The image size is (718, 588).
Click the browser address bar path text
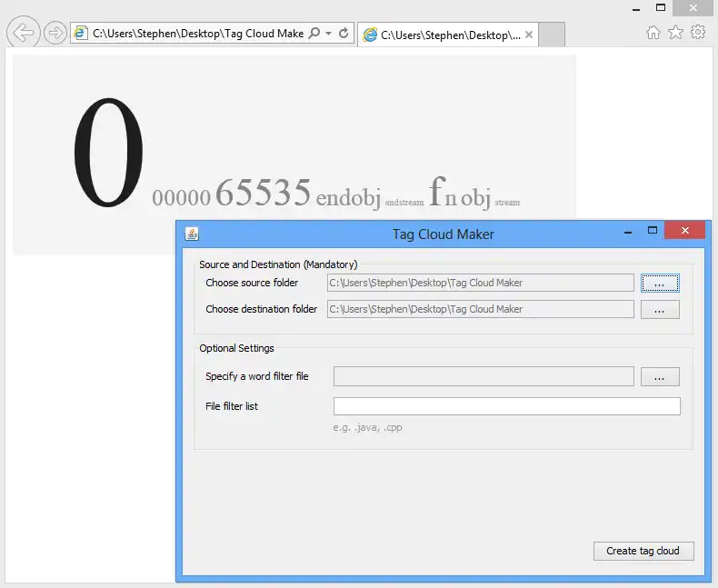pyautogui.click(x=198, y=34)
